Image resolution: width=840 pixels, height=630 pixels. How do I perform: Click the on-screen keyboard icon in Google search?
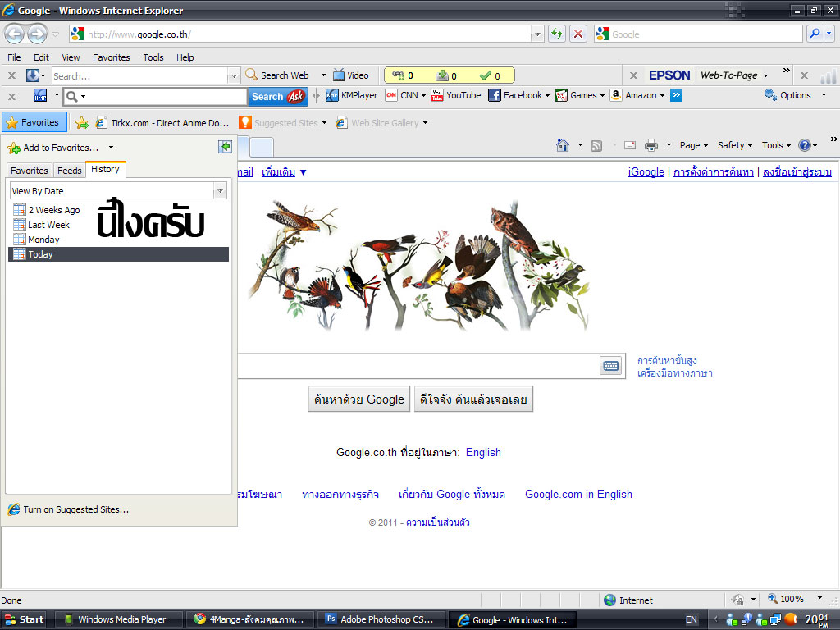[x=610, y=366]
